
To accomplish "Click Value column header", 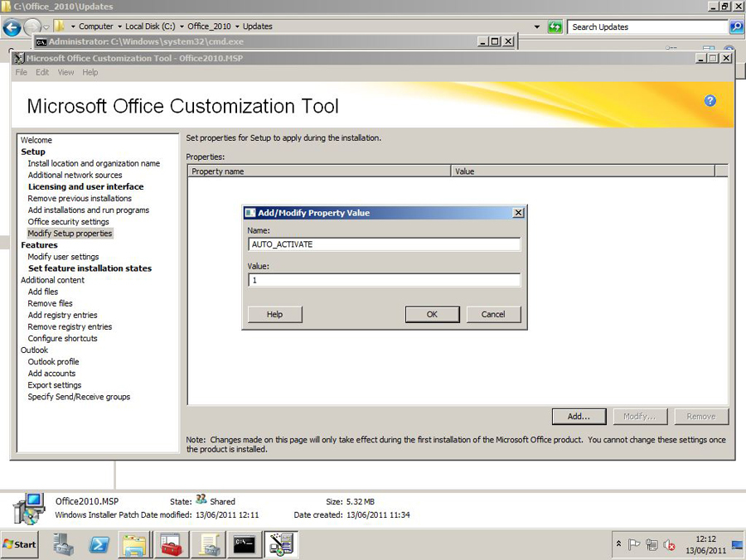I will (583, 171).
